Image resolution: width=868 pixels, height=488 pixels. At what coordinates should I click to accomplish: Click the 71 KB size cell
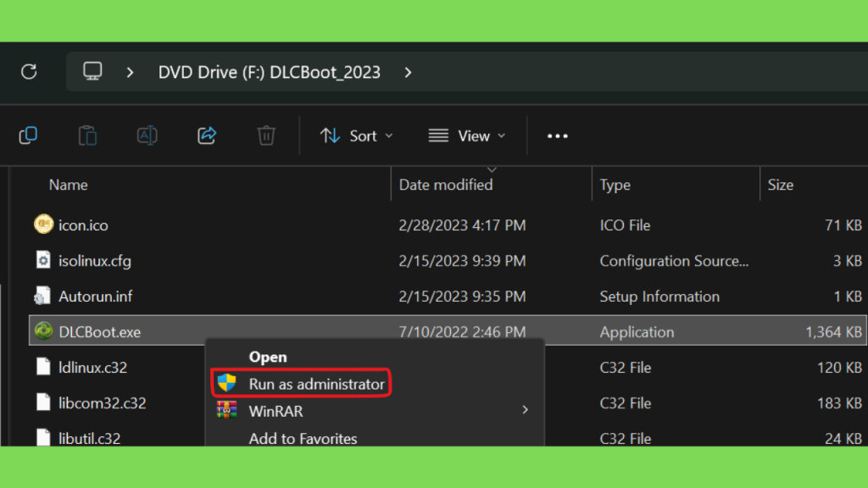(843, 225)
